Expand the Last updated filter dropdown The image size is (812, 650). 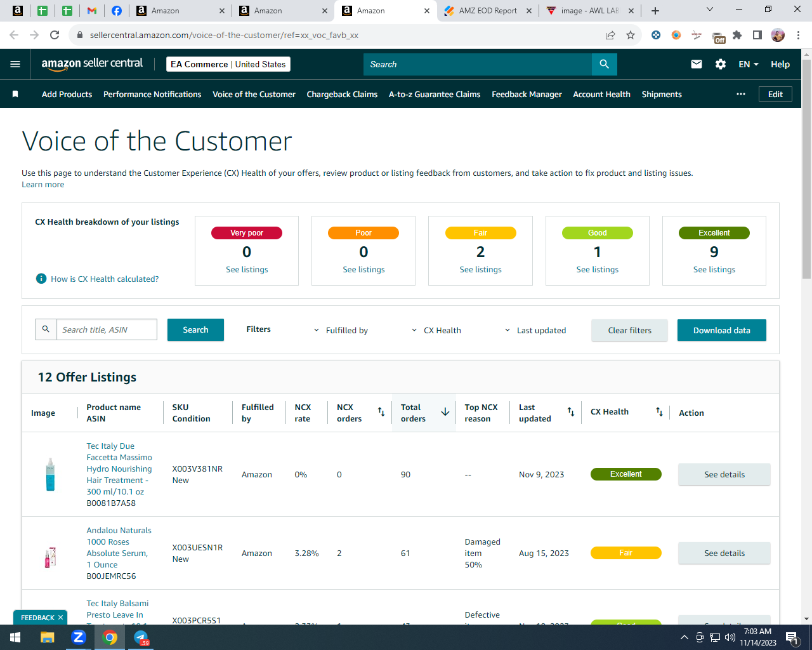(535, 330)
